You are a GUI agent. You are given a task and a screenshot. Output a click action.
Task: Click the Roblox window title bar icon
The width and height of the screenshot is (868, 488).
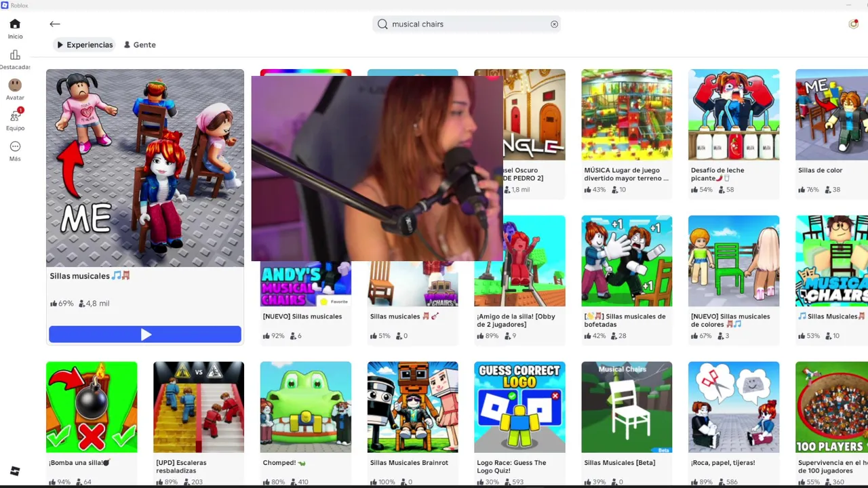click(x=5, y=5)
